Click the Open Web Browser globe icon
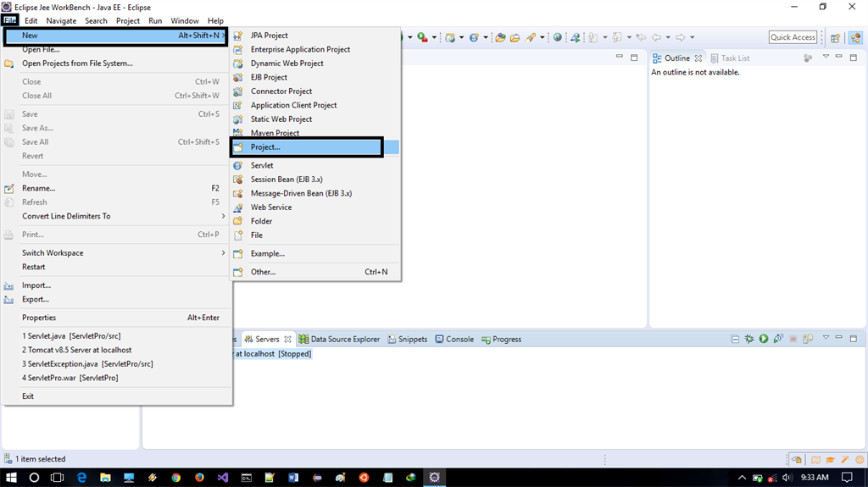Screen dimensions: 868x487 pos(558,37)
